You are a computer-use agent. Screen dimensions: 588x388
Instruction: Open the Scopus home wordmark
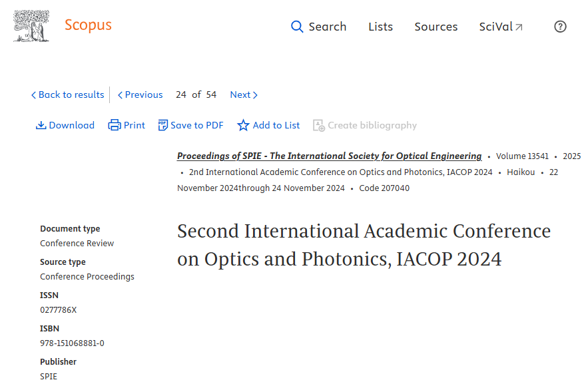[x=88, y=26]
